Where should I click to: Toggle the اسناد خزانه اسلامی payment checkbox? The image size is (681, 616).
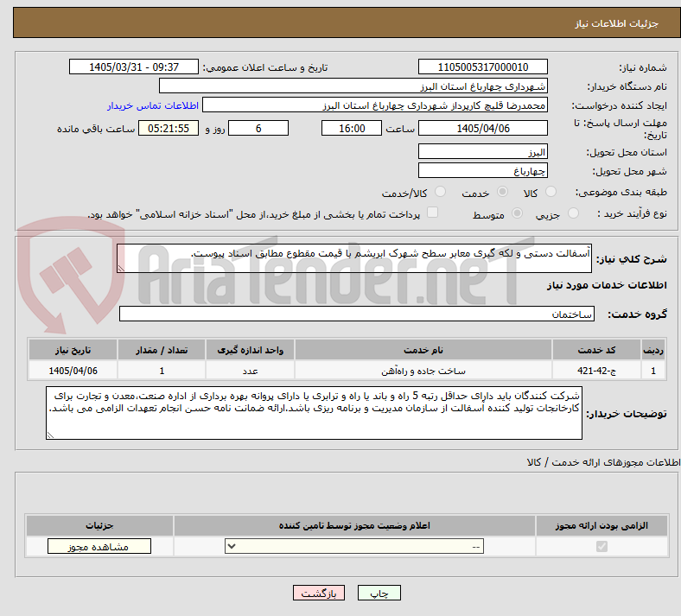point(433,213)
